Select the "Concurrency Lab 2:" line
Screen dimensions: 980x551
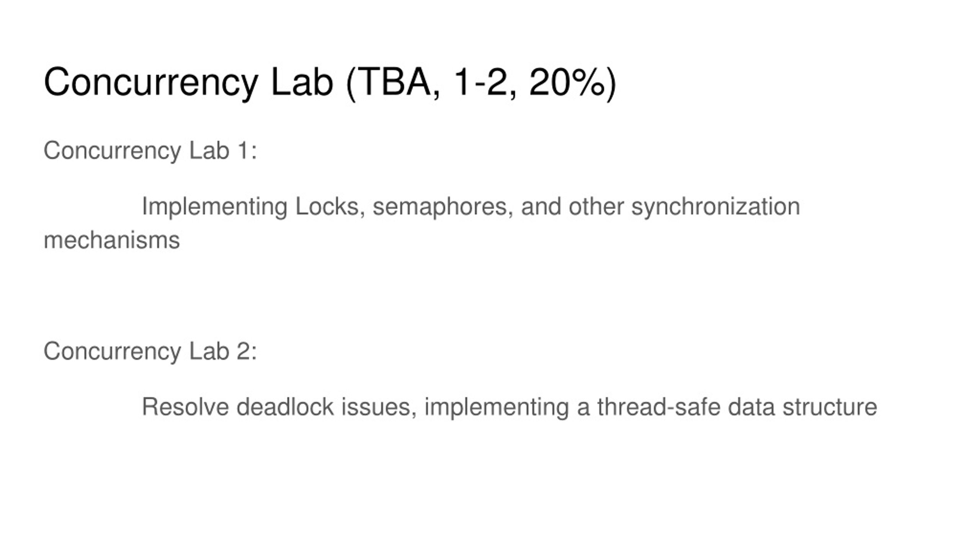(x=150, y=351)
